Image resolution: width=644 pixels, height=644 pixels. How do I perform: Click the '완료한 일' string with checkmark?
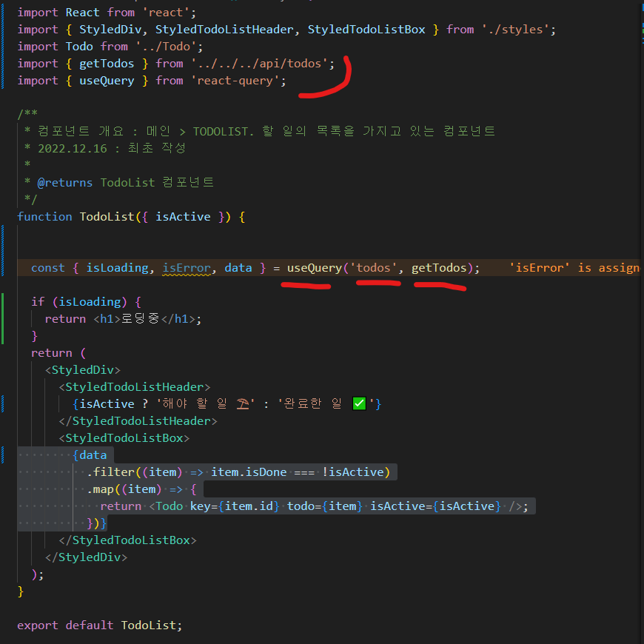326,403
